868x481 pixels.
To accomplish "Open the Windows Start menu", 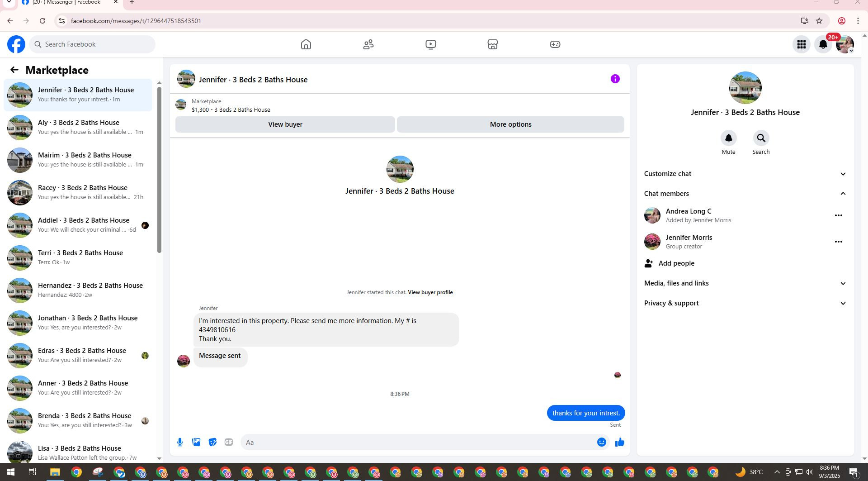I will click(x=10, y=472).
